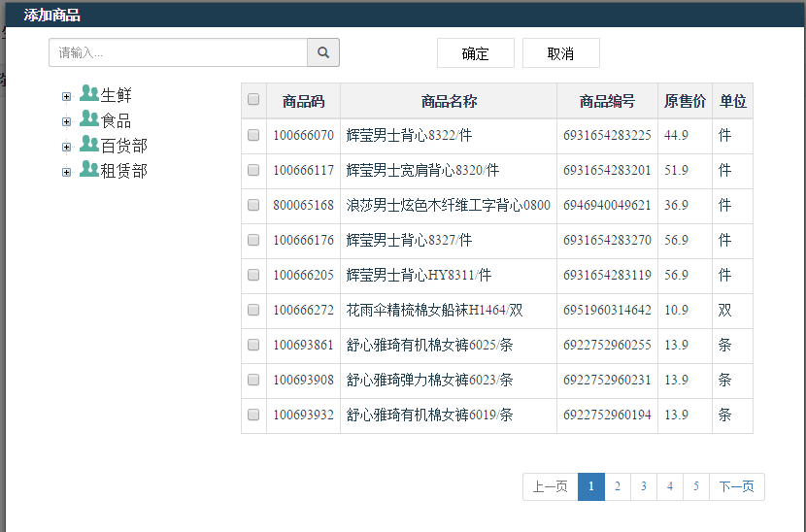
Task: Select pagination page 4
Action: pyautogui.click(x=670, y=486)
